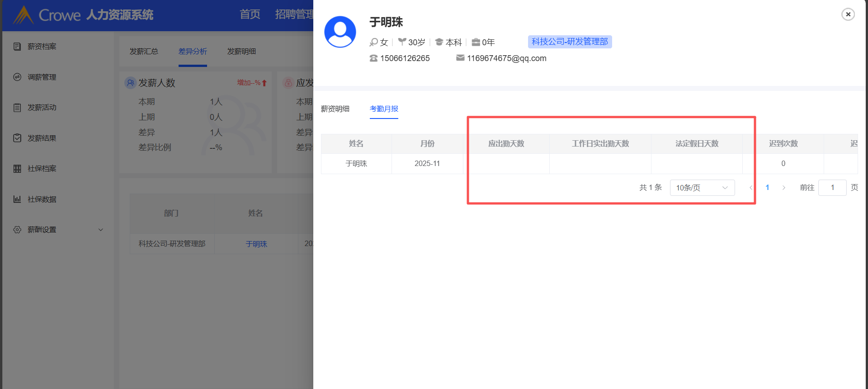Open the 10条/页 page size dropdown
Screen dimensions: 868x389
coord(702,188)
